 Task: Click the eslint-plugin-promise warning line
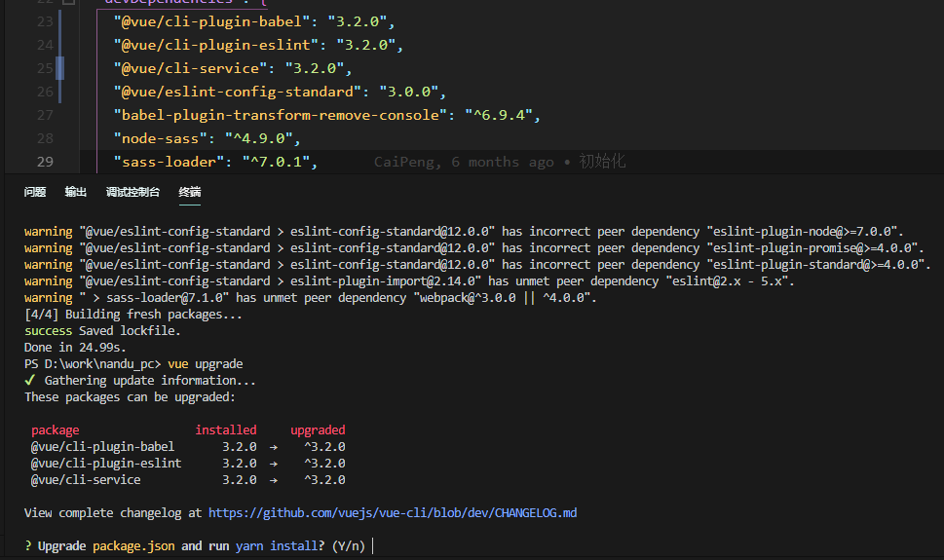click(x=474, y=248)
